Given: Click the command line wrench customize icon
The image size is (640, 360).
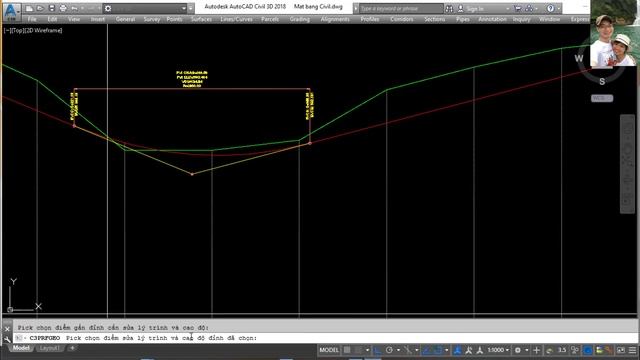Looking at the screenshot, I should click(x=7, y=339).
